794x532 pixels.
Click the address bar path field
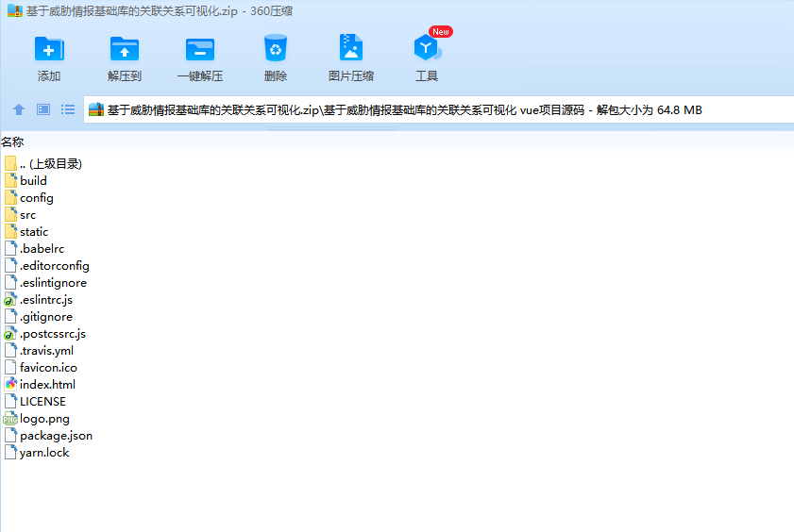click(438, 109)
